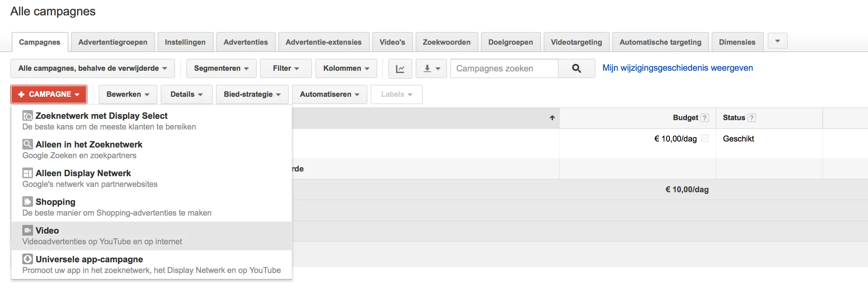
Task: Click the sort arrow in column header
Action: pyautogui.click(x=552, y=118)
